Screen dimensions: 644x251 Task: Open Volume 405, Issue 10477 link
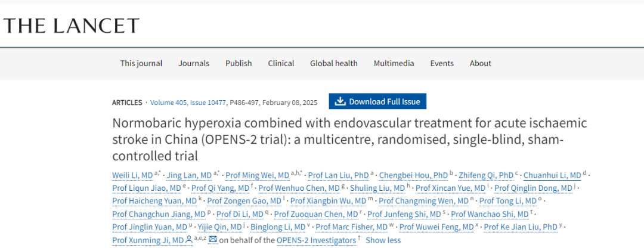[x=188, y=103]
